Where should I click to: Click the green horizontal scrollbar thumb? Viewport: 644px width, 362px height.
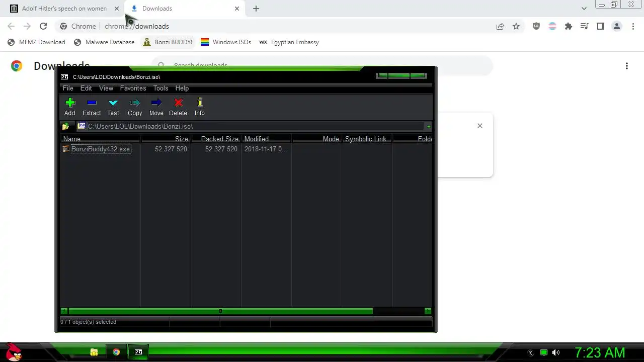(x=220, y=311)
